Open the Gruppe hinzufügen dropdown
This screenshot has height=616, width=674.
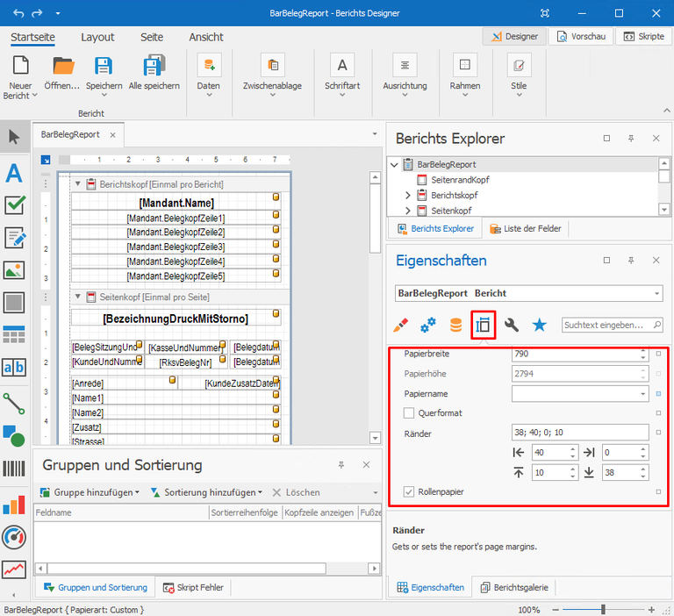(x=137, y=492)
